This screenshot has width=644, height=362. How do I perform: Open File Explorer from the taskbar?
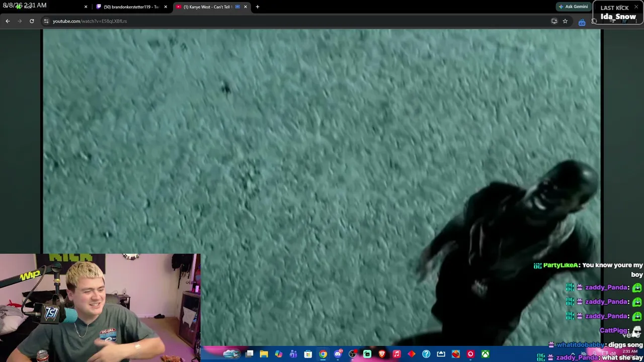[x=264, y=354]
